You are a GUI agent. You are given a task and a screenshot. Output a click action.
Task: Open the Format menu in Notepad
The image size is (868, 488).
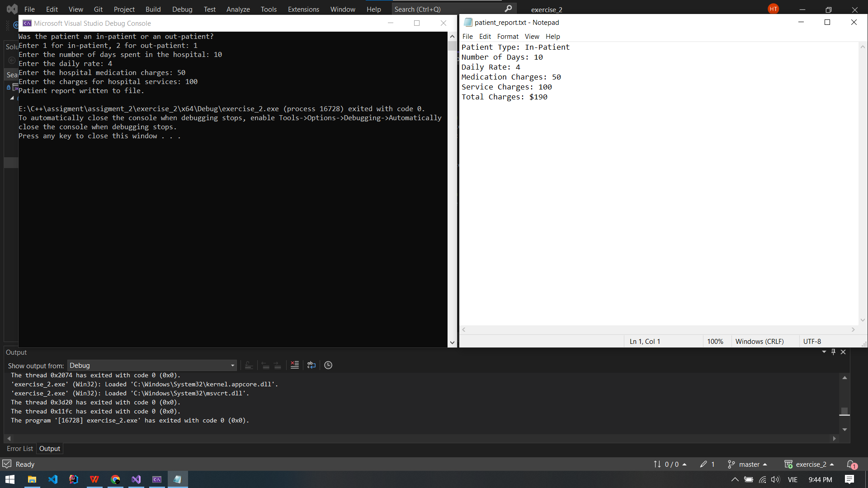(507, 36)
